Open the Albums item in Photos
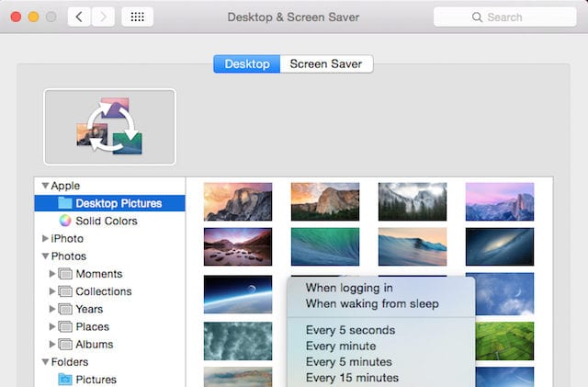Image resolution: width=588 pixels, height=387 pixels. click(x=94, y=345)
